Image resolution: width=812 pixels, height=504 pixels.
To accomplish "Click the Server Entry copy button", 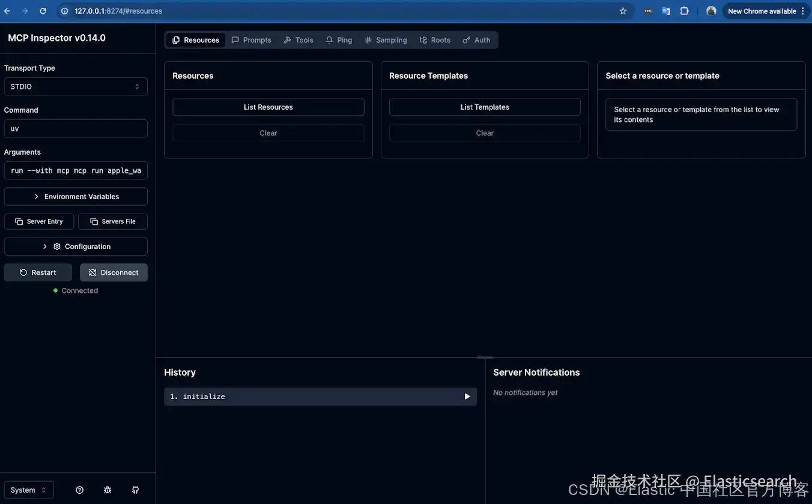I will (39, 221).
